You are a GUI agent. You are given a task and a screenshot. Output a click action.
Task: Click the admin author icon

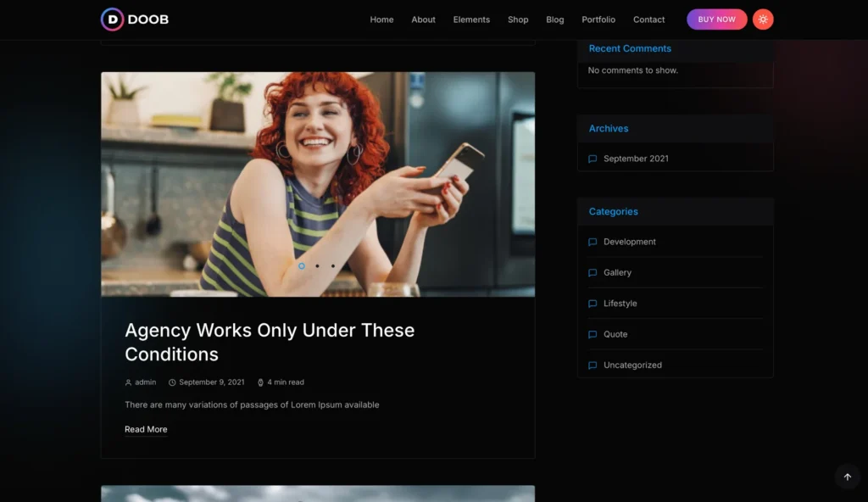tap(129, 382)
